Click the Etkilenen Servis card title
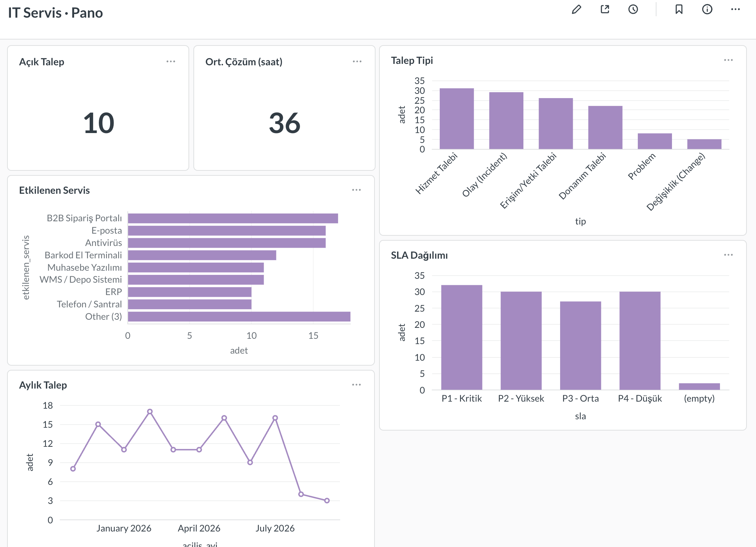Screen dimensions: 756x547 click(x=54, y=190)
